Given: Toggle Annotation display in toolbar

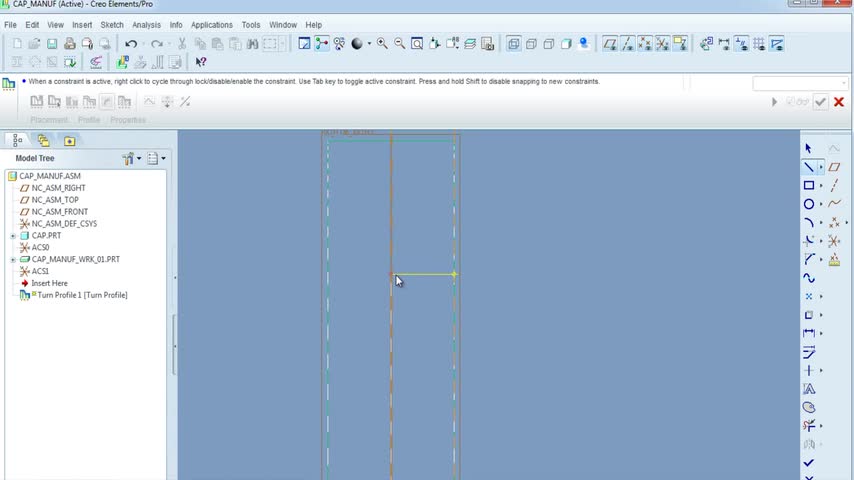Looking at the screenshot, I should tap(680, 44).
